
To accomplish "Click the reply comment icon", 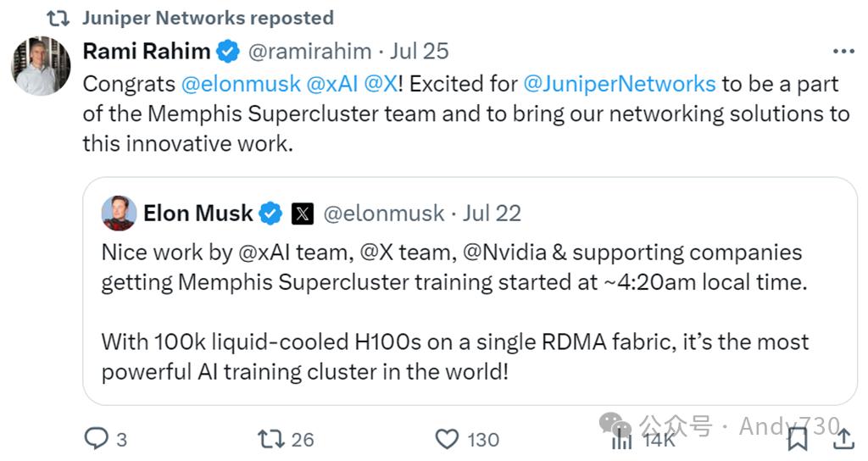I will (96, 438).
